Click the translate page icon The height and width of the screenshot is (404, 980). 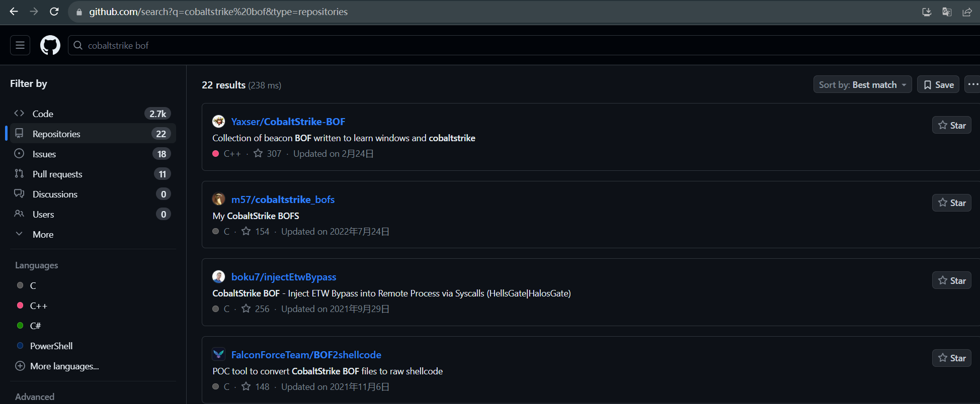(x=947, y=12)
